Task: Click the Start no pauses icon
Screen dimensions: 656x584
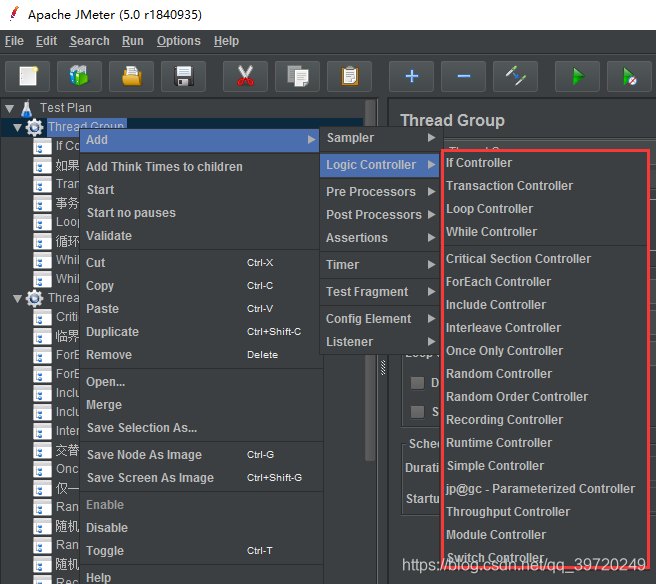Action: 629,76
